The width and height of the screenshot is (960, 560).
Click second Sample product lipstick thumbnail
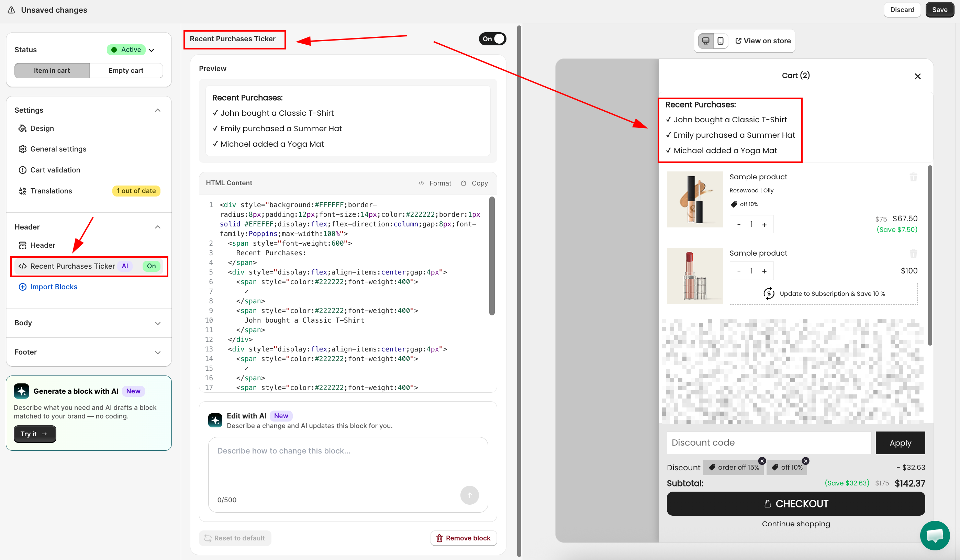[x=694, y=276]
